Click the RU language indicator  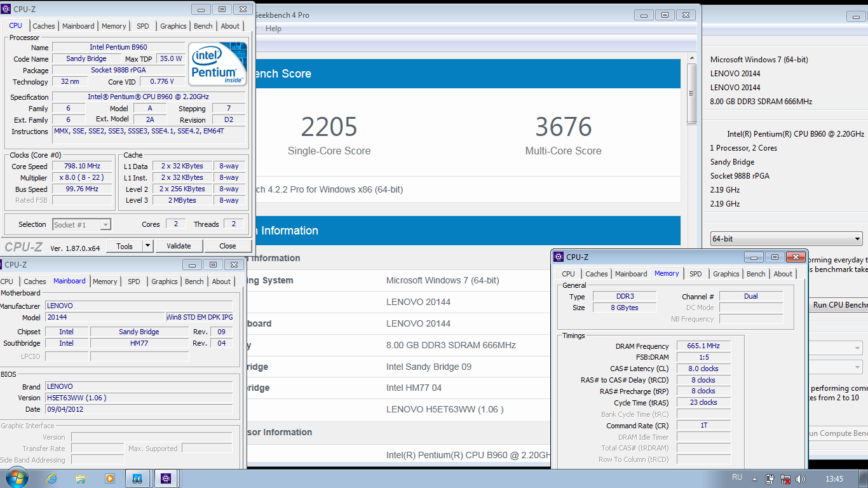coord(737,477)
